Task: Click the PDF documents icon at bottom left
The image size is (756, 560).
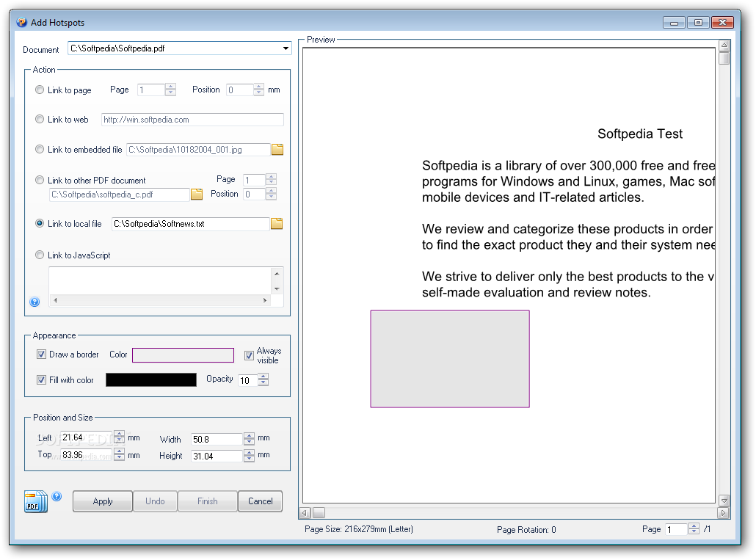Action: (36, 501)
